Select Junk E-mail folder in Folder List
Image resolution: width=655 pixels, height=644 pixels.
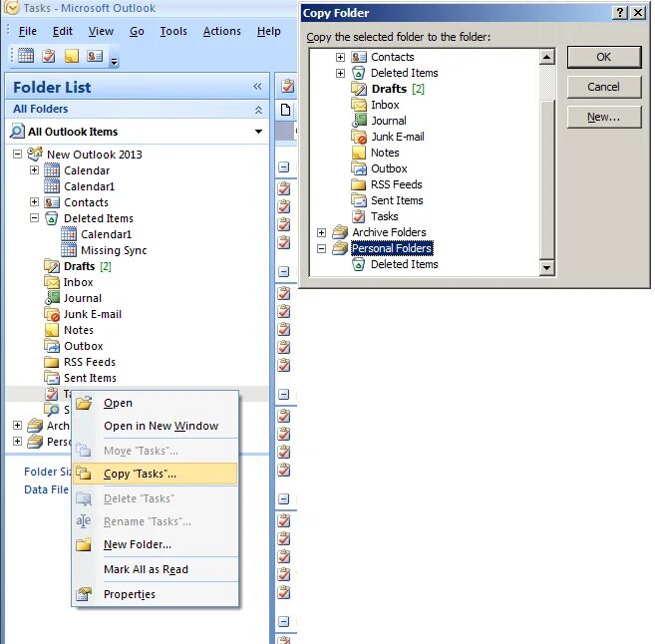93,314
